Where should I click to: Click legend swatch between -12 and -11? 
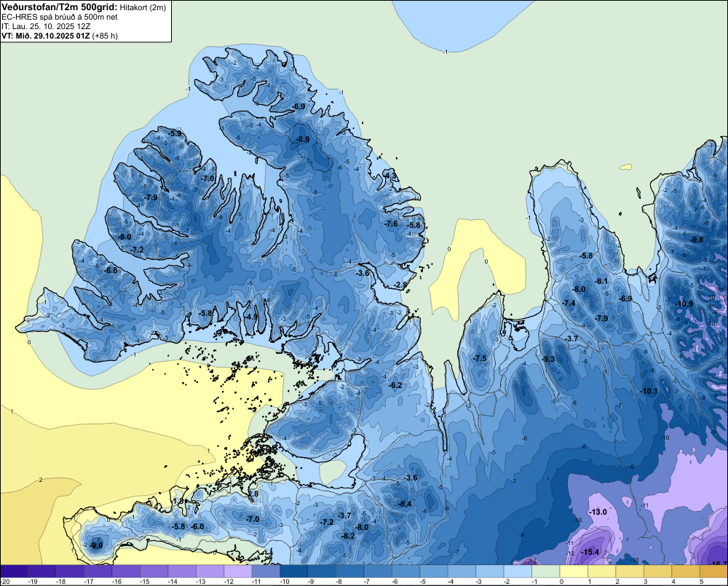[x=238, y=571]
